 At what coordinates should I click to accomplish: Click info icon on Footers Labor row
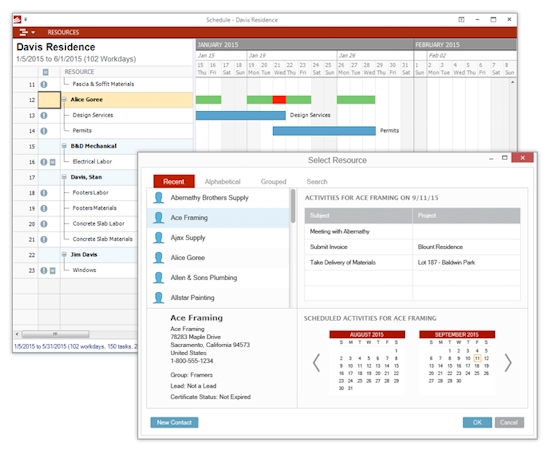[44, 193]
